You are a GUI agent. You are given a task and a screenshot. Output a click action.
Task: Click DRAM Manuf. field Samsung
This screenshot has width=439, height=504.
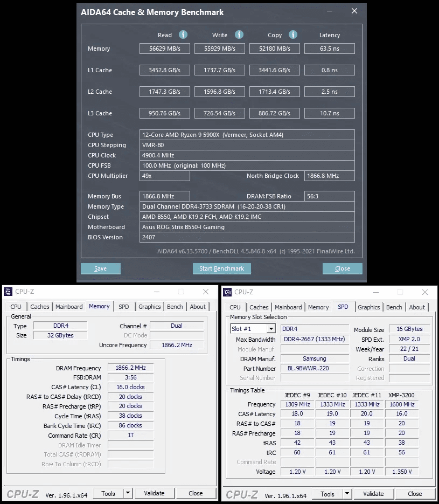315,358
